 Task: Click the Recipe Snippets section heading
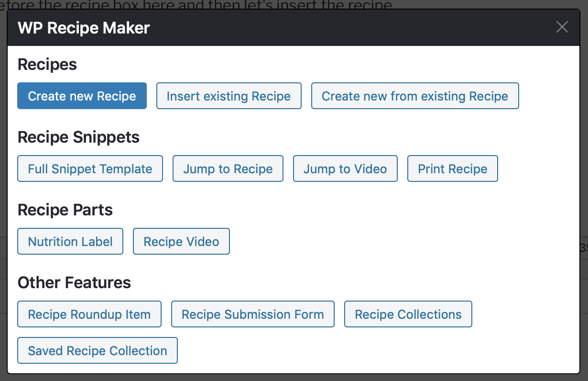click(x=78, y=137)
